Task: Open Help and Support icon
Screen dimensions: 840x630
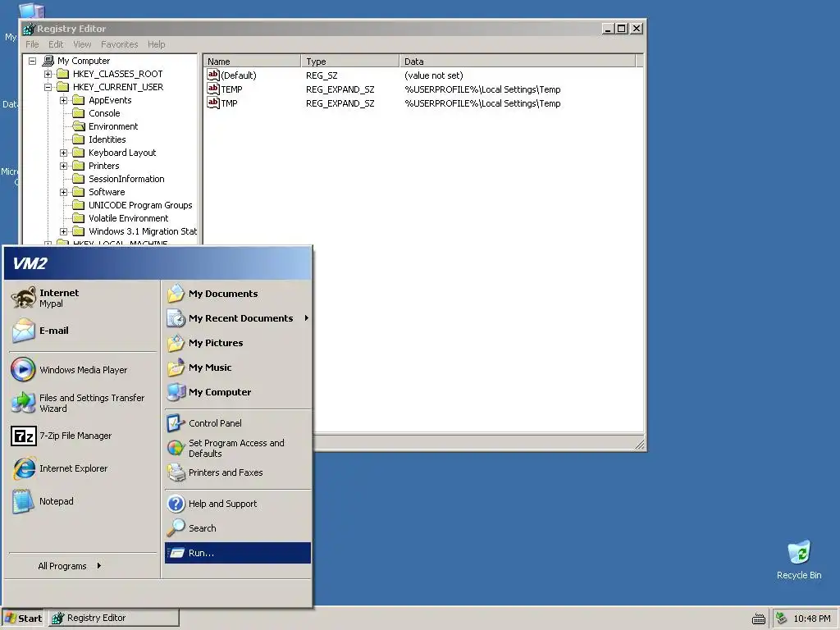Action: click(x=176, y=504)
